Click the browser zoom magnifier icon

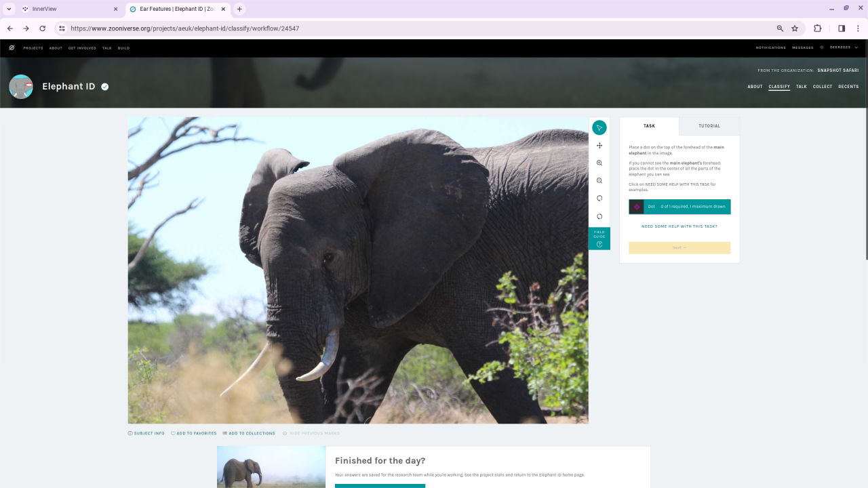click(x=780, y=28)
